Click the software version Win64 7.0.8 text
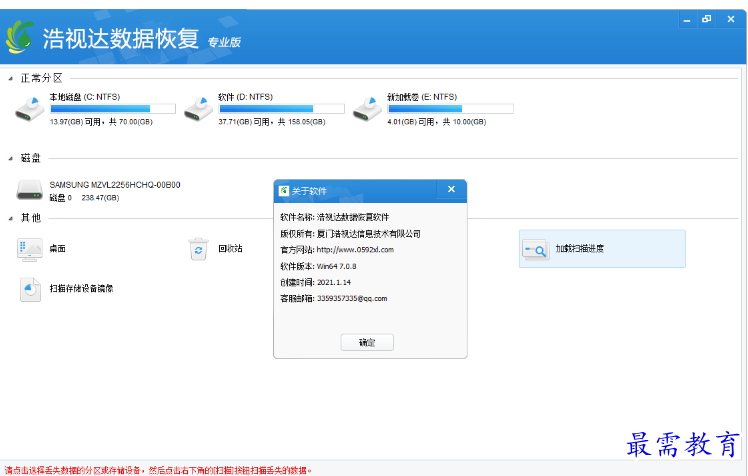 [x=336, y=266]
